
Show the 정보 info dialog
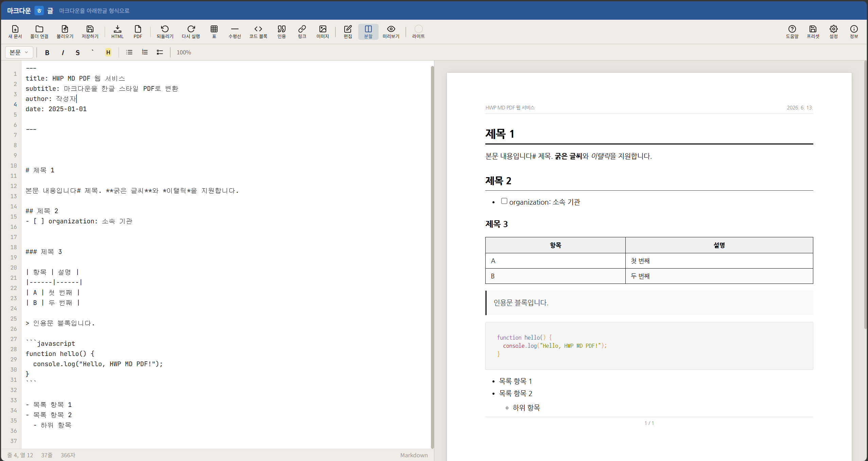click(x=854, y=32)
